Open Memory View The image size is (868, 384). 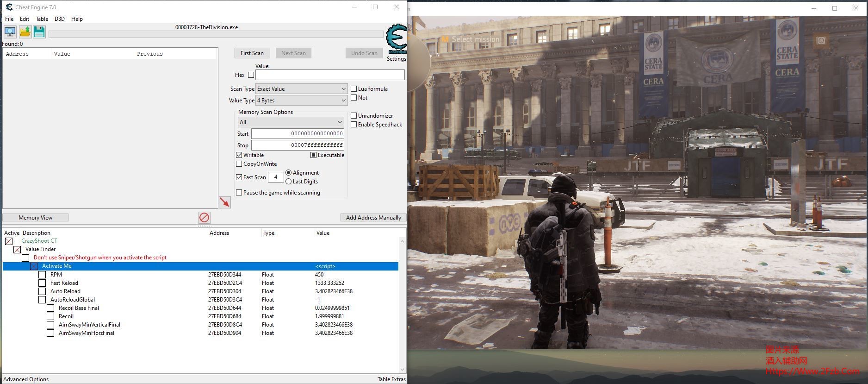[36, 218]
